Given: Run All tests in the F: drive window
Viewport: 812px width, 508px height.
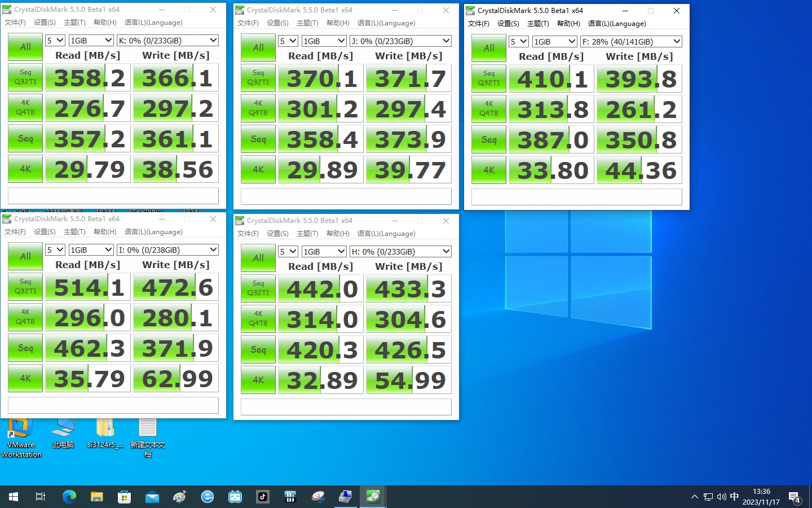Looking at the screenshot, I should pos(489,48).
